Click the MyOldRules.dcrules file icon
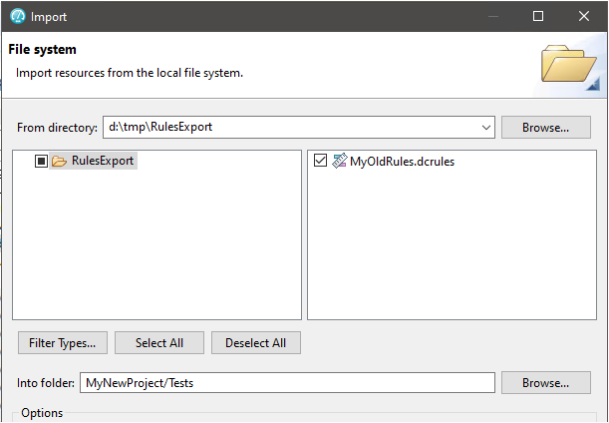 pos(339,161)
